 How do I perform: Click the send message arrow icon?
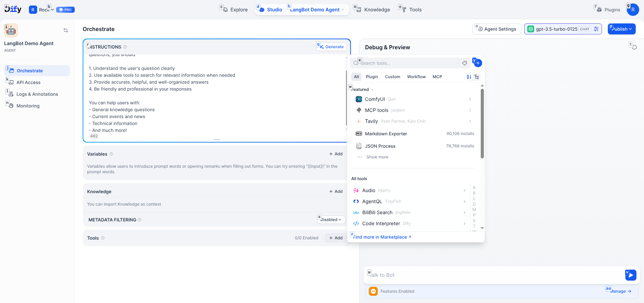(x=631, y=275)
